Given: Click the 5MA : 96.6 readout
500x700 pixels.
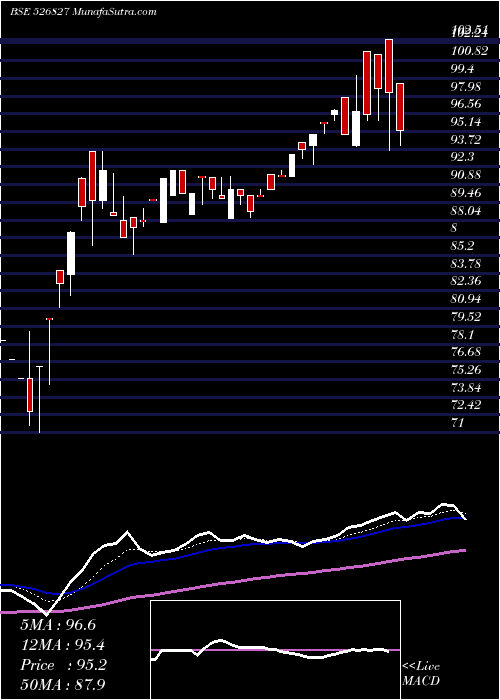Looking at the screenshot, I should tap(58, 625).
